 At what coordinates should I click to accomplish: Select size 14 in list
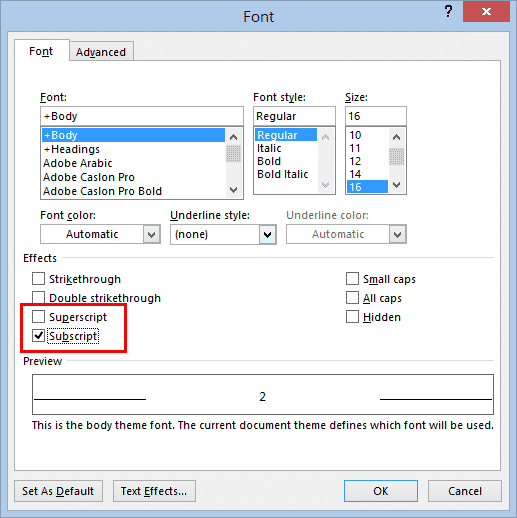(x=367, y=174)
